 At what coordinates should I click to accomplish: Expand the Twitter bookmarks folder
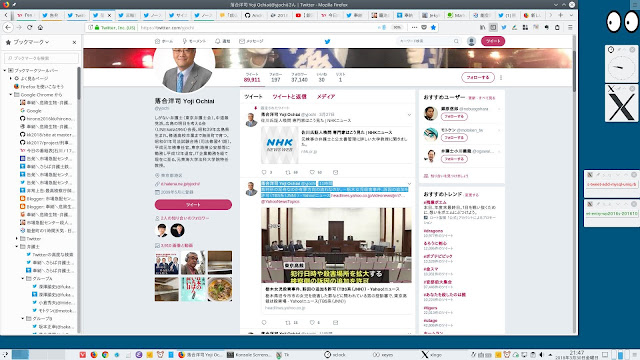tap(17, 238)
